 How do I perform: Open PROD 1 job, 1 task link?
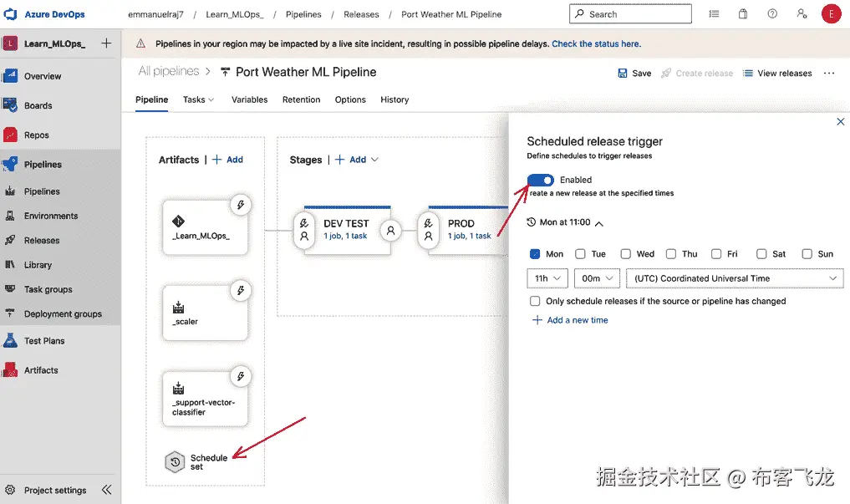click(x=470, y=236)
